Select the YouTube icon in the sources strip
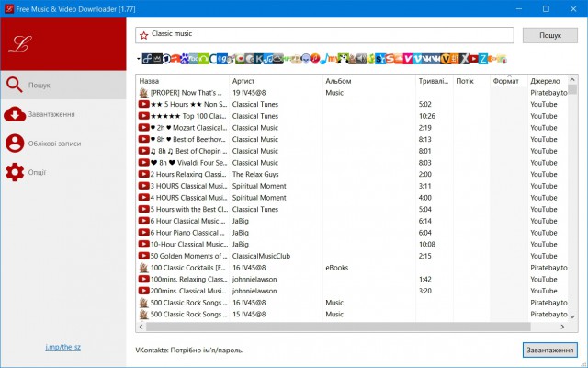The height and width of the screenshot is (368, 588). [x=474, y=59]
